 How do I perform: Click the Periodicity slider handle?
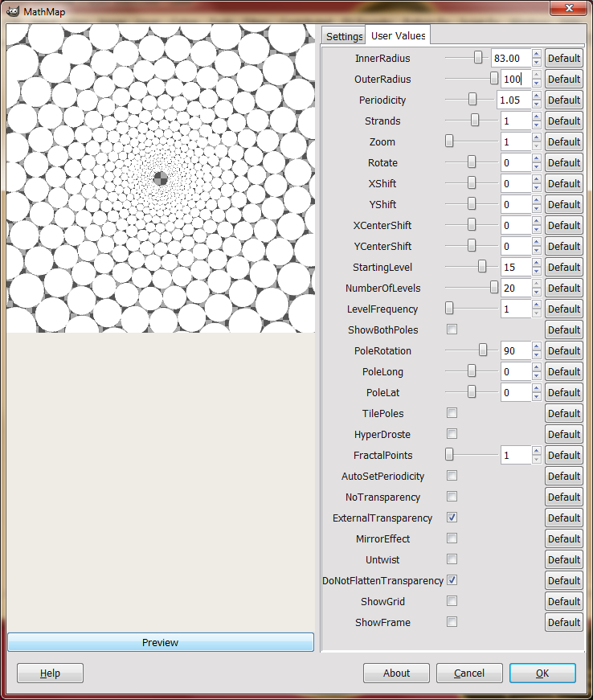tap(472, 99)
